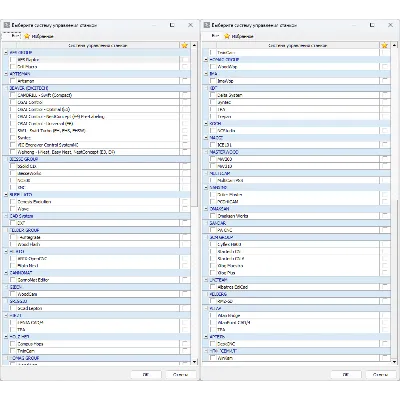Check WoodWop checkbox in right window

(x=213, y=67)
